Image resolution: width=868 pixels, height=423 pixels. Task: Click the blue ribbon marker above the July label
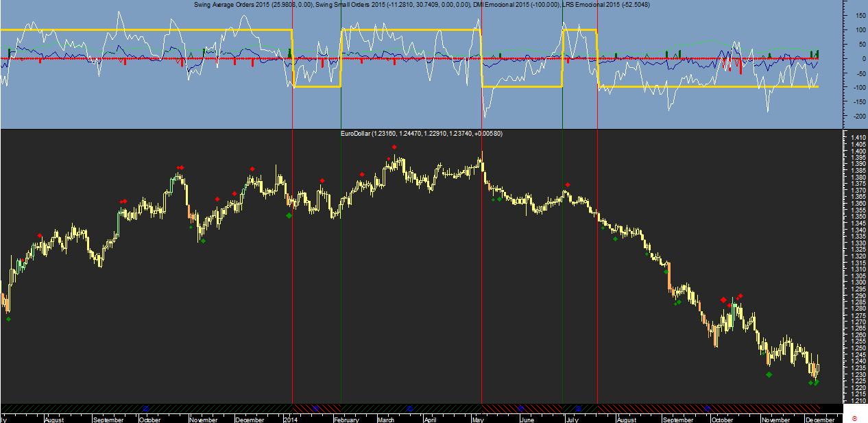click(577, 408)
